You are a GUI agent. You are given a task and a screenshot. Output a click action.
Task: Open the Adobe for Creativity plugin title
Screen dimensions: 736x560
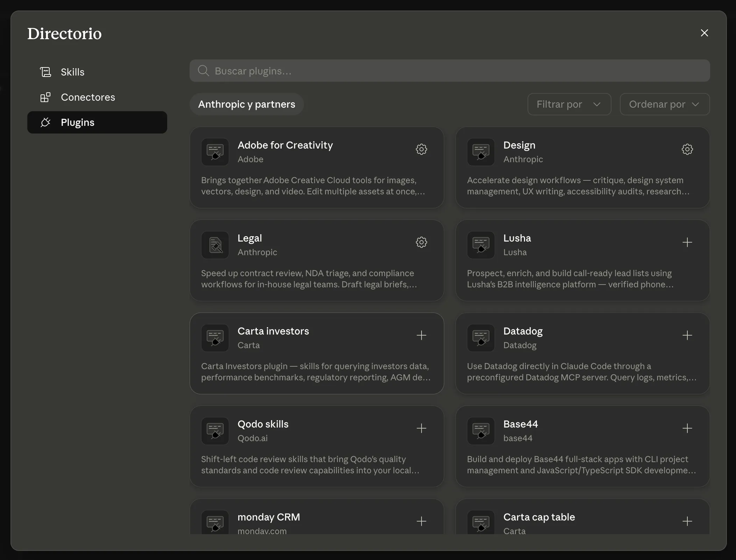pyautogui.click(x=285, y=145)
